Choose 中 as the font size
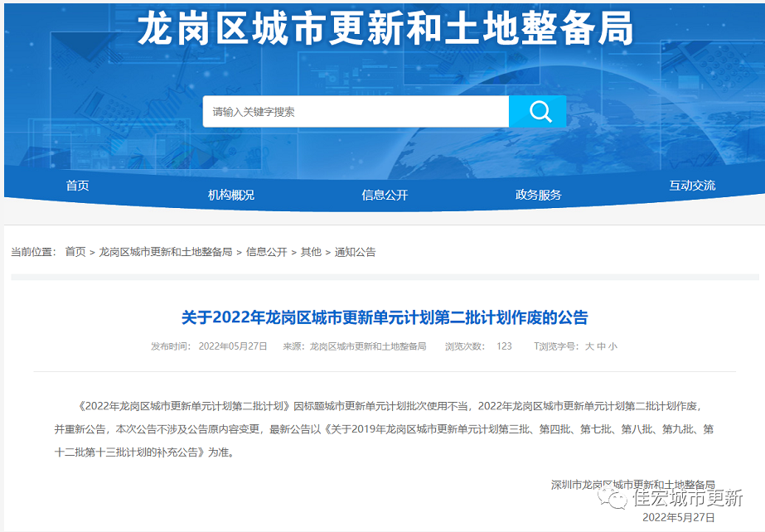This screenshot has height=532, width=765. [601, 346]
